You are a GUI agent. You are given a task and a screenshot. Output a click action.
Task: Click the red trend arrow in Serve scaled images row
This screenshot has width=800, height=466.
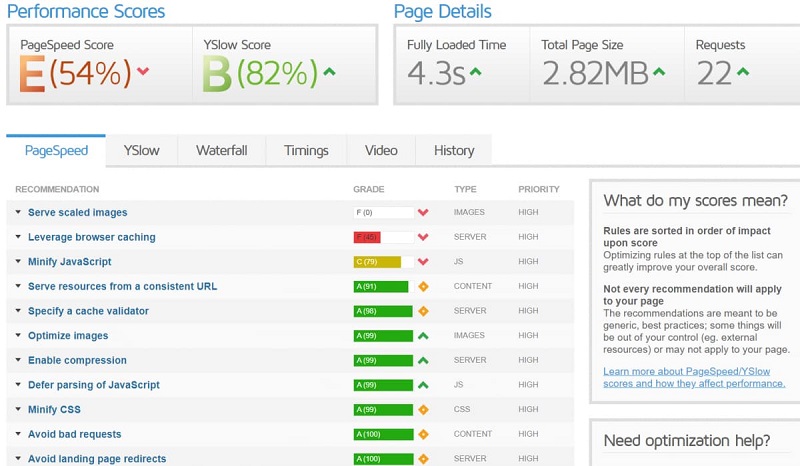tap(423, 212)
